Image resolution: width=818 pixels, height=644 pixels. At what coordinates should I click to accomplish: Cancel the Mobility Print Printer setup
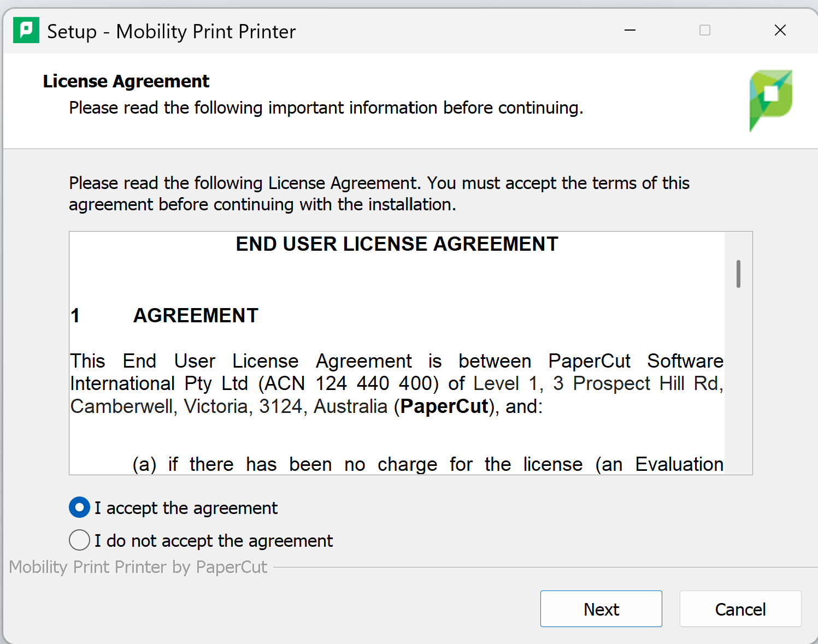[740, 608]
